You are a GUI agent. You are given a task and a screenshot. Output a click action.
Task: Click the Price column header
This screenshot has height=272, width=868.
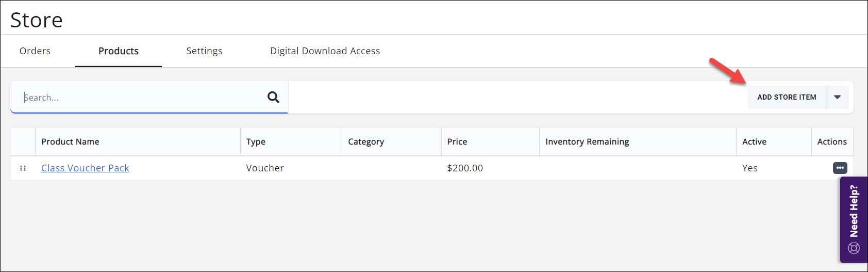pyautogui.click(x=457, y=142)
